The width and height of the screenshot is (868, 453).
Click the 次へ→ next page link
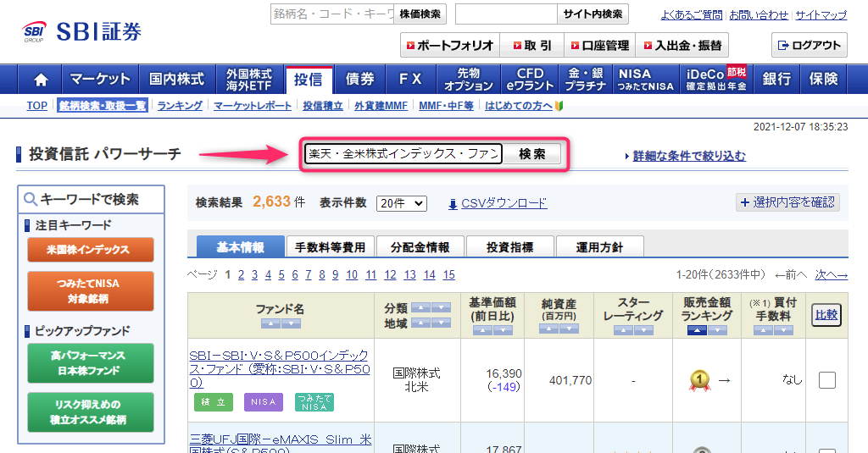[831, 275]
